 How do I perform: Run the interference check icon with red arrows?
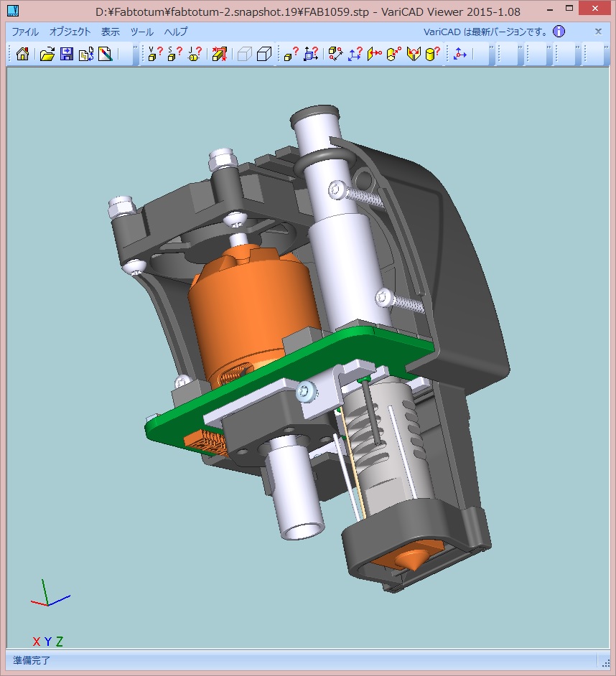click(x=220, y=54)
